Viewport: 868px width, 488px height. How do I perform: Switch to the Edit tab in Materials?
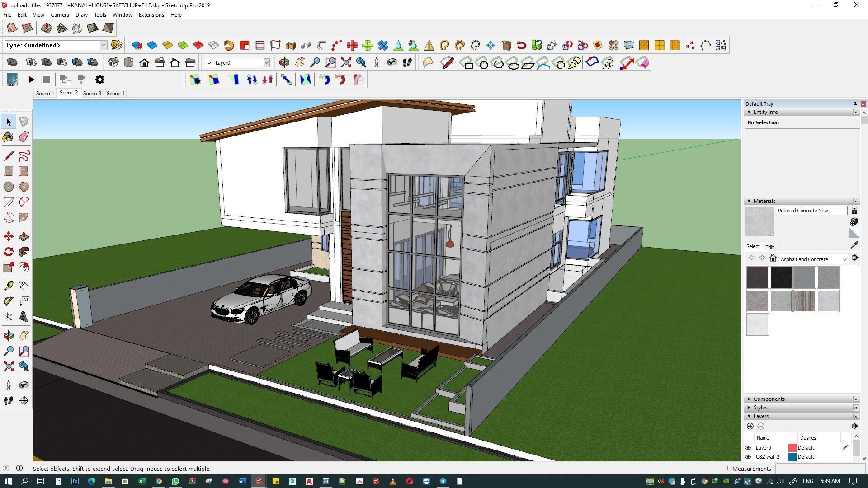(x=769, y=247)
